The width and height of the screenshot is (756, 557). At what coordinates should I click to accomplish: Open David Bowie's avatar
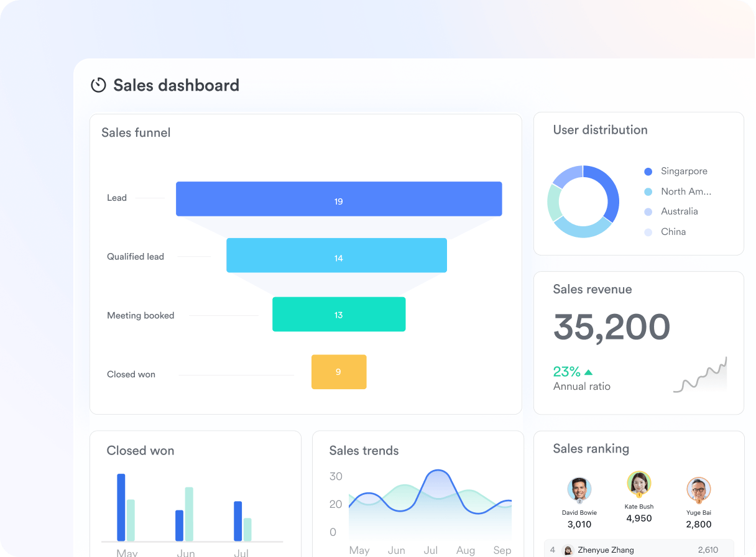pos(579,490)
